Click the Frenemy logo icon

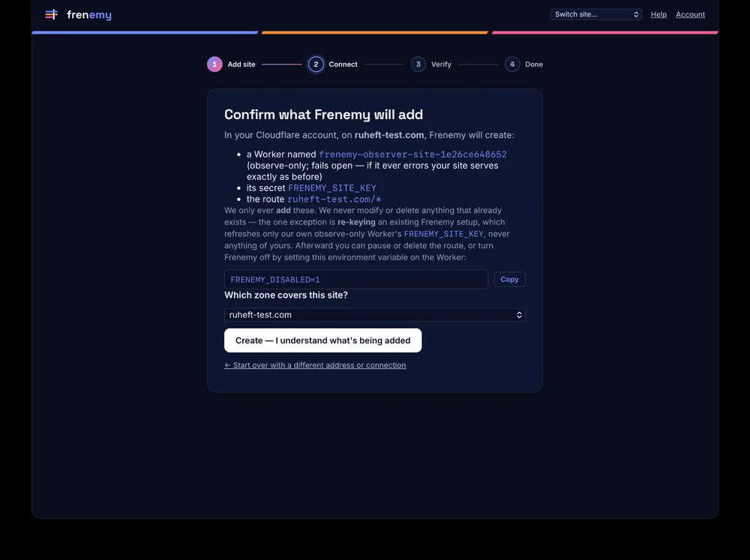coord(51,14)
